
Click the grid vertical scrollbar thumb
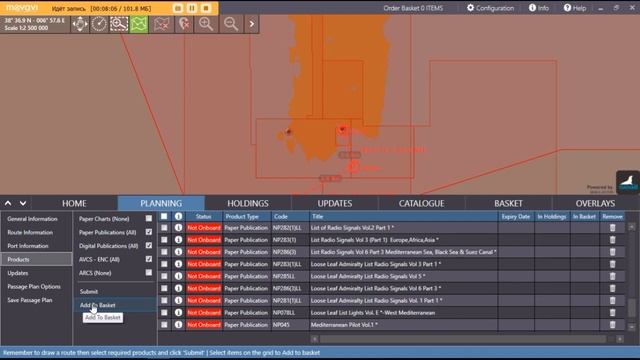(x=632, y=308)
